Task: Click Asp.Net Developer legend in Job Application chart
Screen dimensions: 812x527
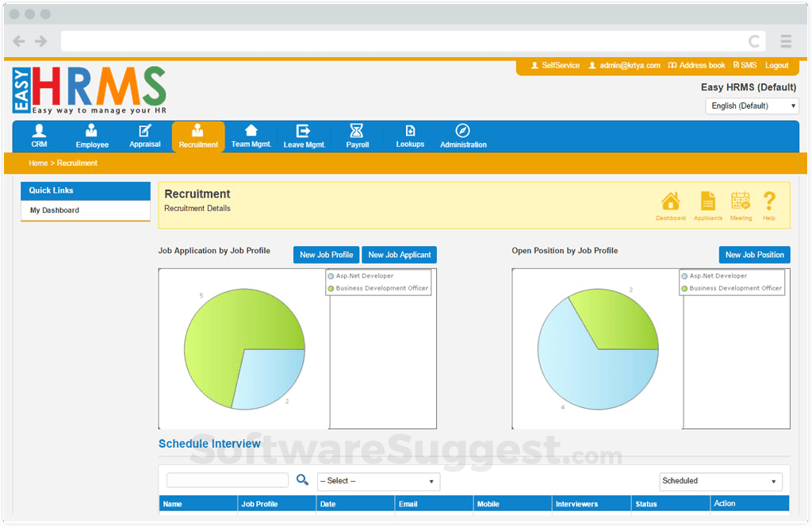Action: [x=361, y=275]
